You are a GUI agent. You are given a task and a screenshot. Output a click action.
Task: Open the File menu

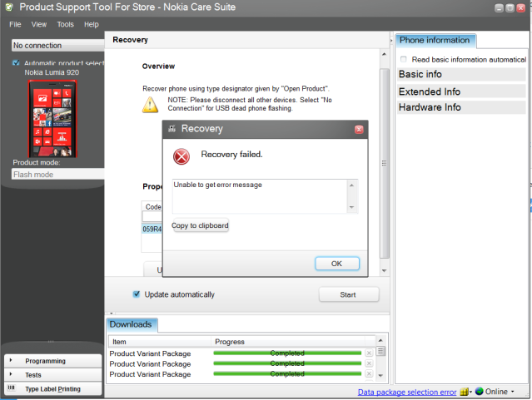[x=15, y=24]
